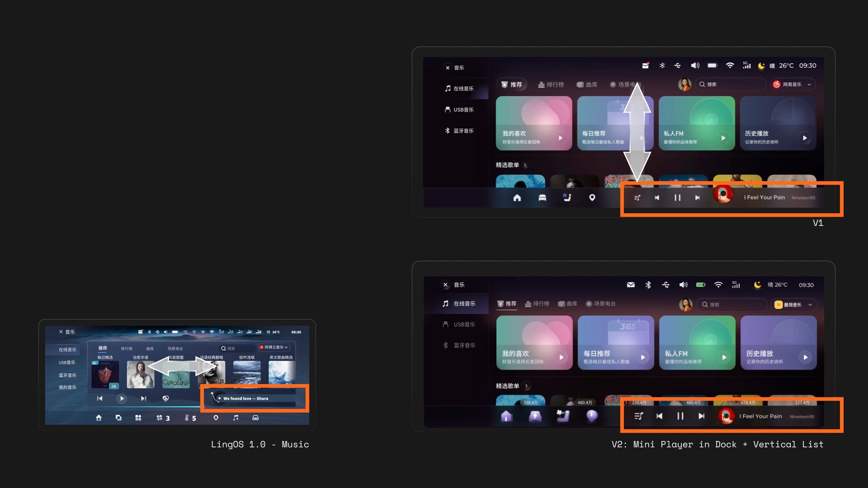Select 曲库 tab in V1 screen
The height and width of the screenshot is (488, 868).
pyautogui.click(x=587, y=84)
